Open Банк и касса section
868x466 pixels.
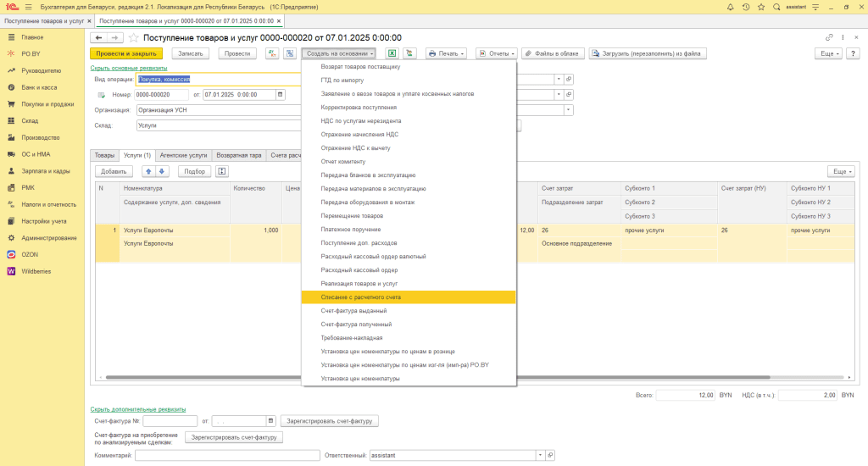39,87
